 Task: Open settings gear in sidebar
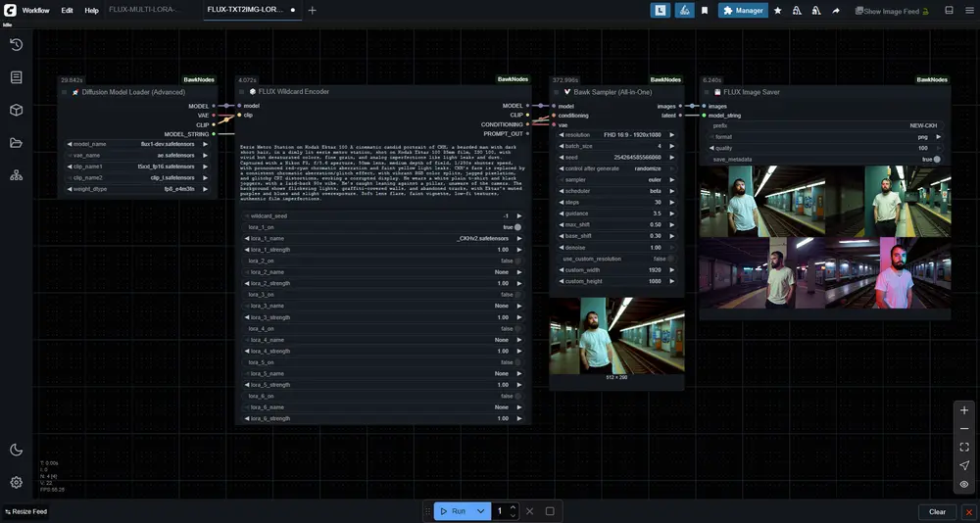click(16, 482)
